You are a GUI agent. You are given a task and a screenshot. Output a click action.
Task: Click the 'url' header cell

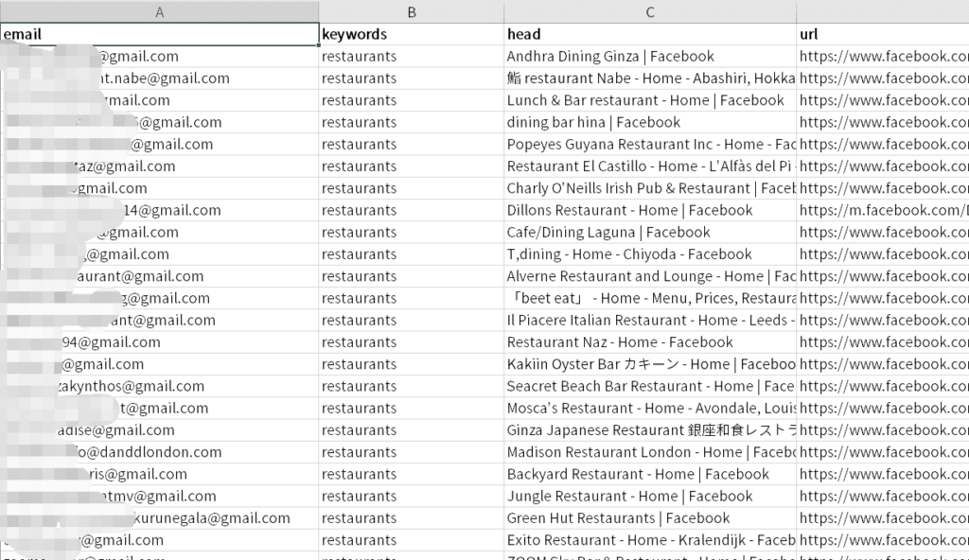click(x=883, y=35)
